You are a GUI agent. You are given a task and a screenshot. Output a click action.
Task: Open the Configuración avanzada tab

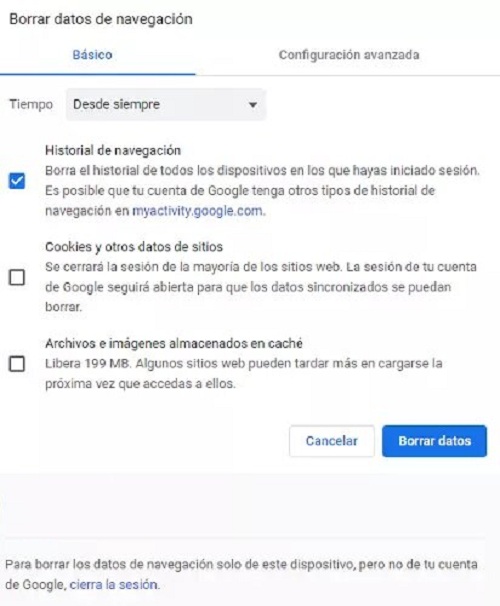pos(349,54)
